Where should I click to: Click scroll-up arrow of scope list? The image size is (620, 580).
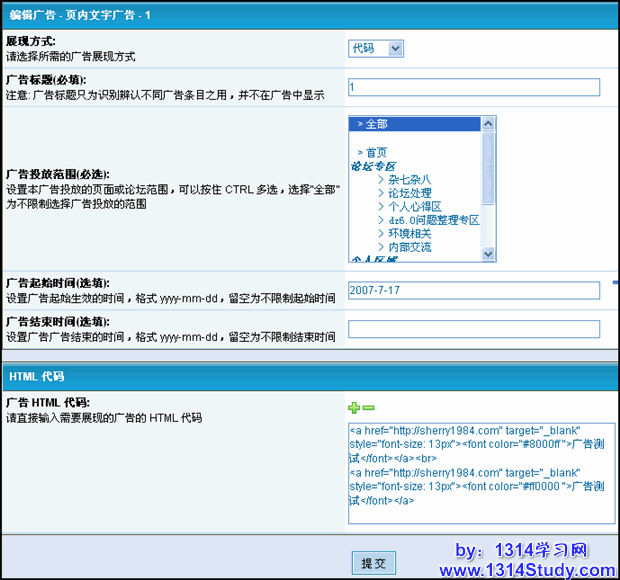tap(488, 124)
